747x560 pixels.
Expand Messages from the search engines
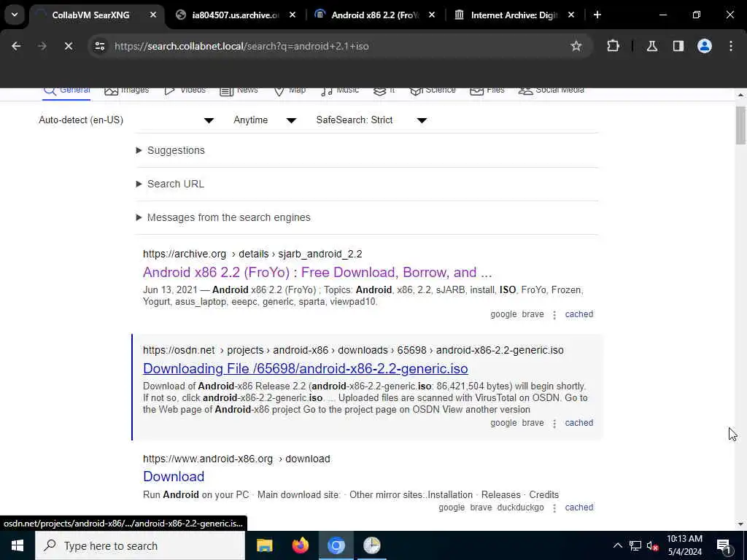tap(223, 217)
